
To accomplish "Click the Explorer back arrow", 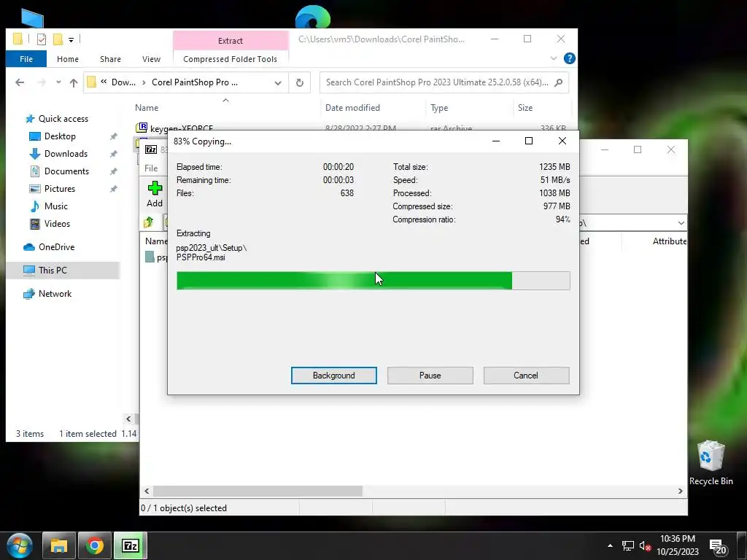I will click(20, 82).
